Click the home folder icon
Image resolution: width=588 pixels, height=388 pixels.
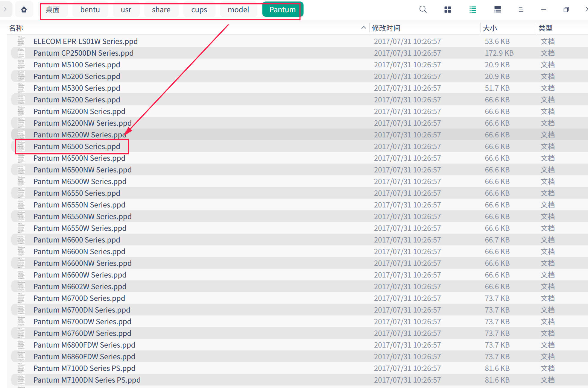click(24, 10)
